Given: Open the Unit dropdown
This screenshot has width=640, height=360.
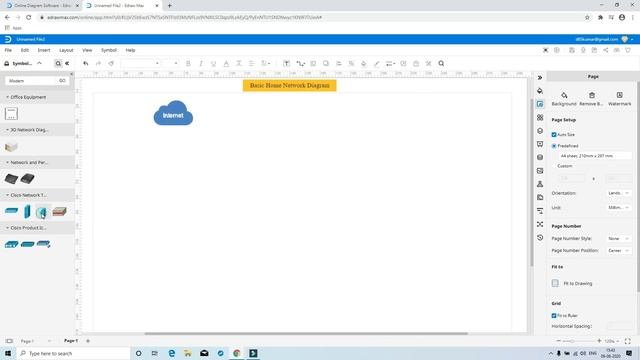Looking at the screenshot, I should pyautogui.click(x=618, y=208).
